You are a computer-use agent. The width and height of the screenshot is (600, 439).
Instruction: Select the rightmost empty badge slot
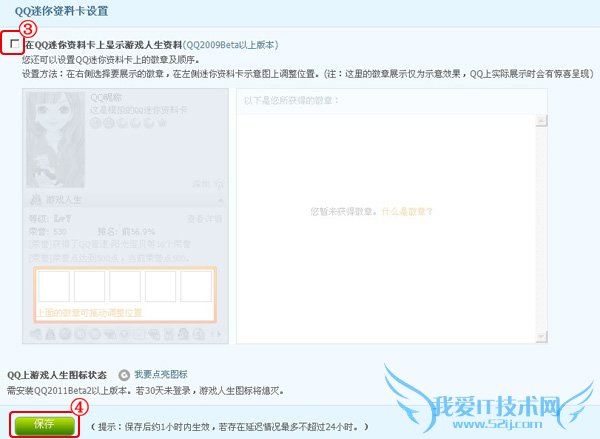click(196, 286)
